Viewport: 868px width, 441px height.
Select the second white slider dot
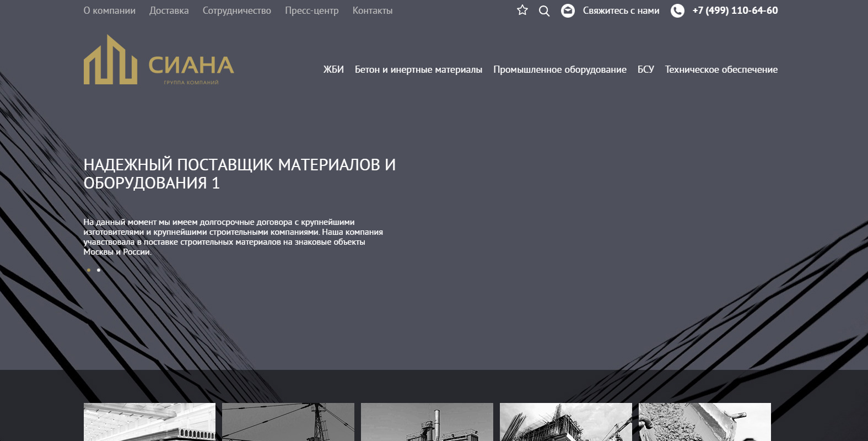tap(99, 270)
